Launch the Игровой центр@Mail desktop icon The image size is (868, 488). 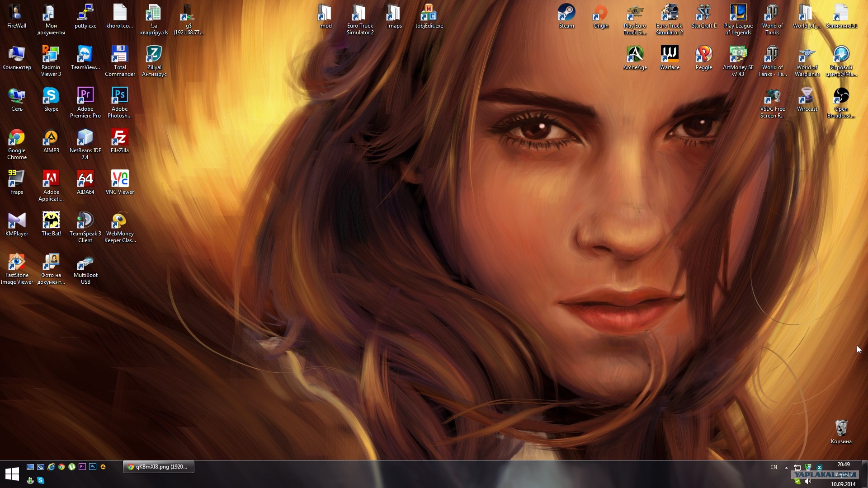pos(841,61)
